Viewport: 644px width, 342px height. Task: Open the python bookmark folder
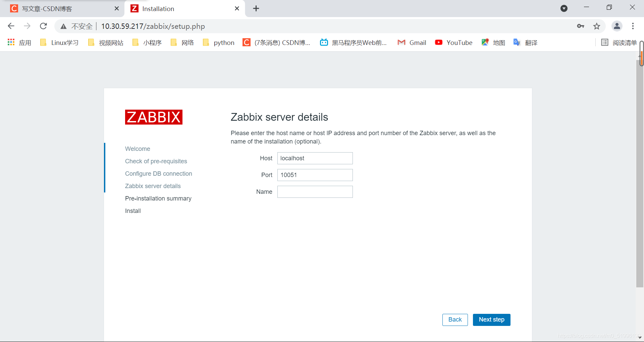coord(219,43)
